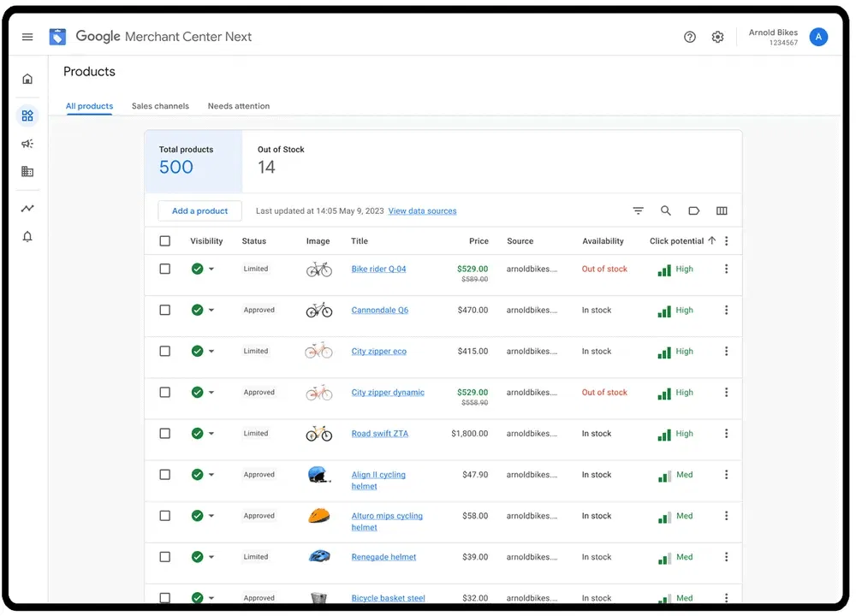Screen dimensions: 856x616
Task: Open Performance trend line icon in sidebar
Action: (x=27, y=208)
